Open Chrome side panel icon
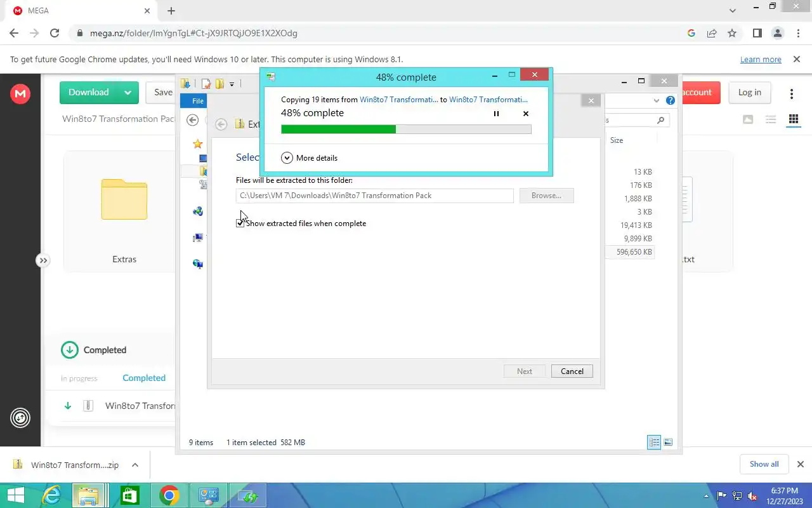The width and height of the screenshot is (812, 508). pyautogui.click(x=757, y=33)
